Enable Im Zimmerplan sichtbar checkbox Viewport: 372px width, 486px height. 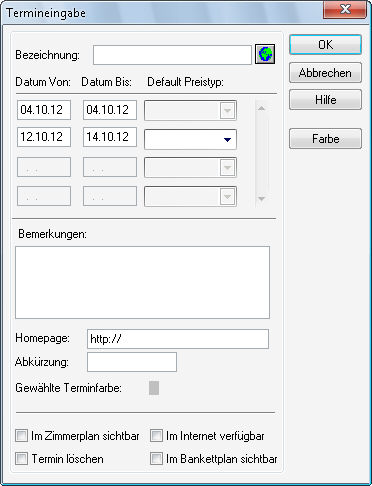coord(21,435)
